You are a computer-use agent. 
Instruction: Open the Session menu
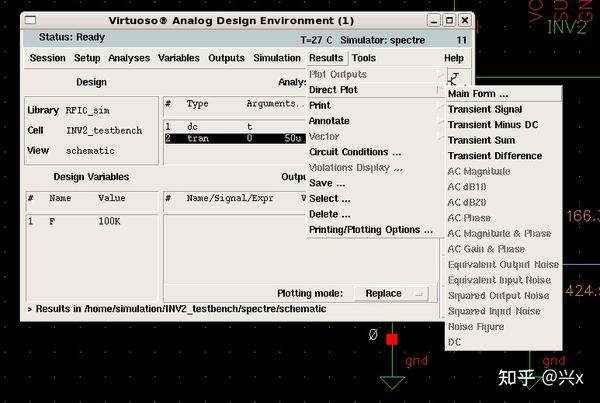[47, 58]
